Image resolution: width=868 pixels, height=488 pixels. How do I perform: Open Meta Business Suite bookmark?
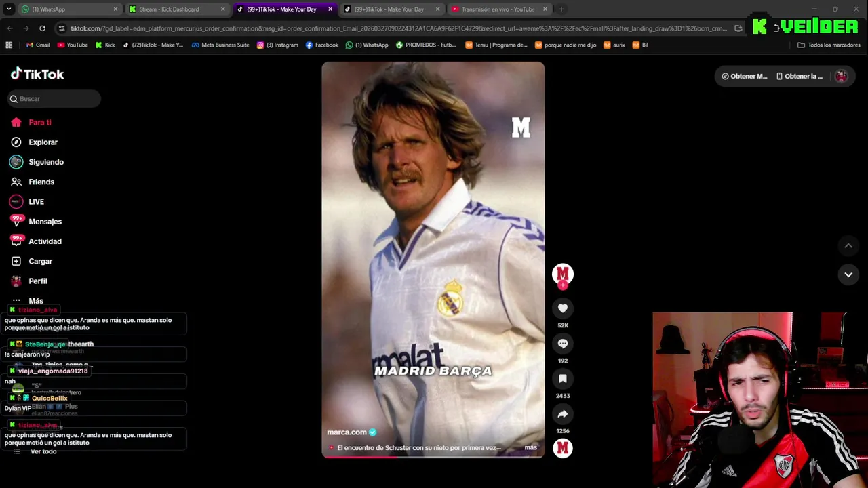[220, 45]
